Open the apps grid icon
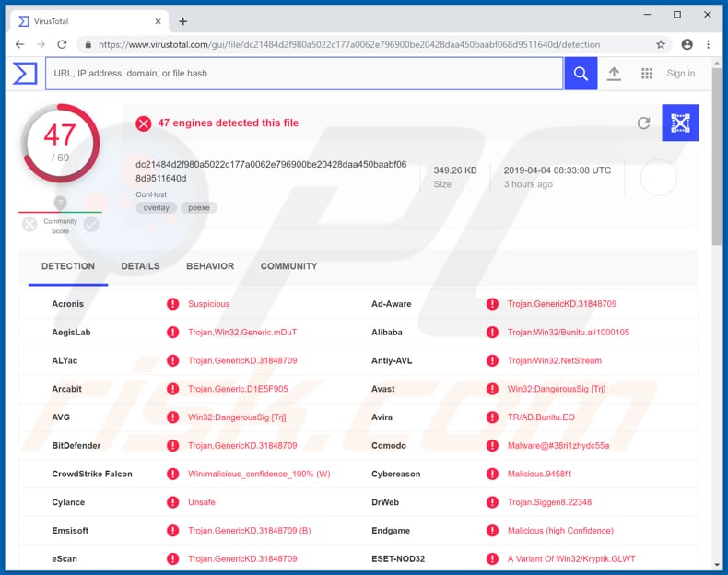 [647, 74]
